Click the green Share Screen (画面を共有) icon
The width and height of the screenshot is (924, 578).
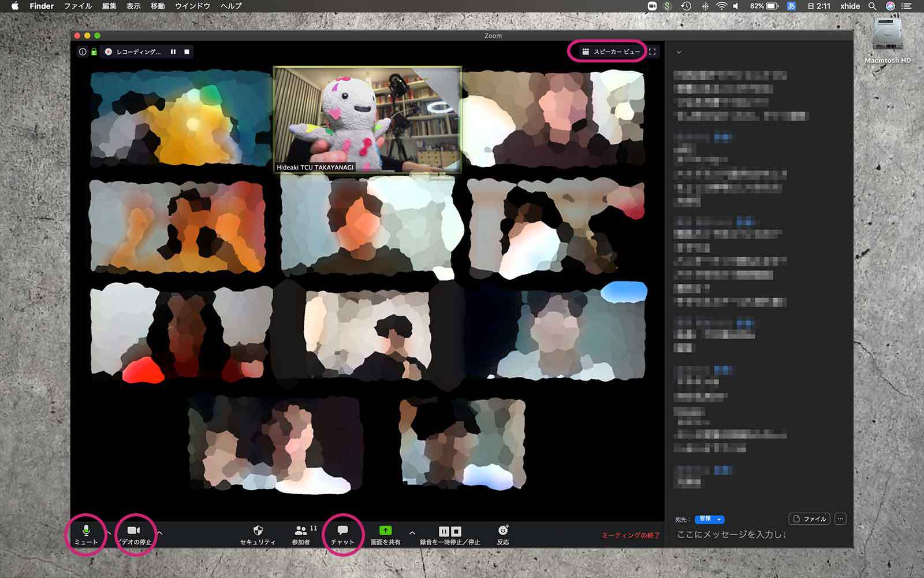coord(385,531)
